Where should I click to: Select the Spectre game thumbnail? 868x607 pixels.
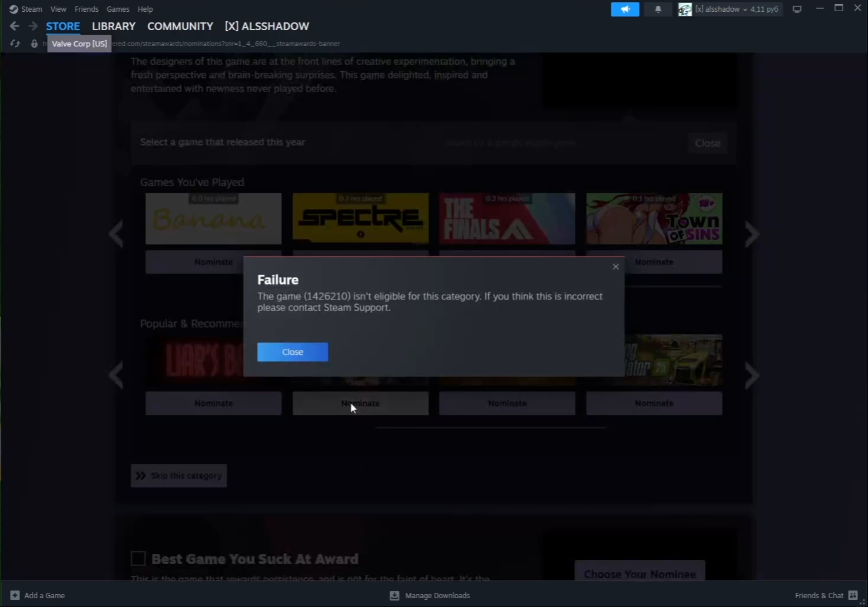(360, 219)
